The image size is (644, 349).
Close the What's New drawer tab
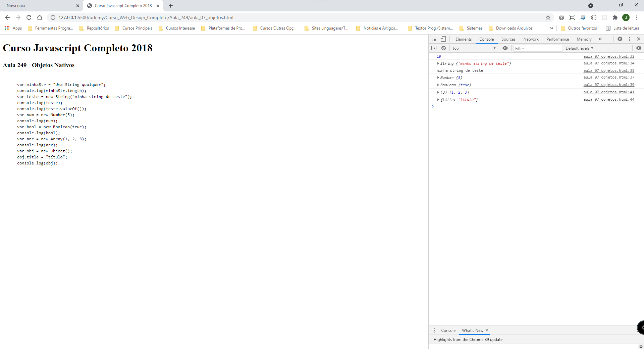(487, 330)
